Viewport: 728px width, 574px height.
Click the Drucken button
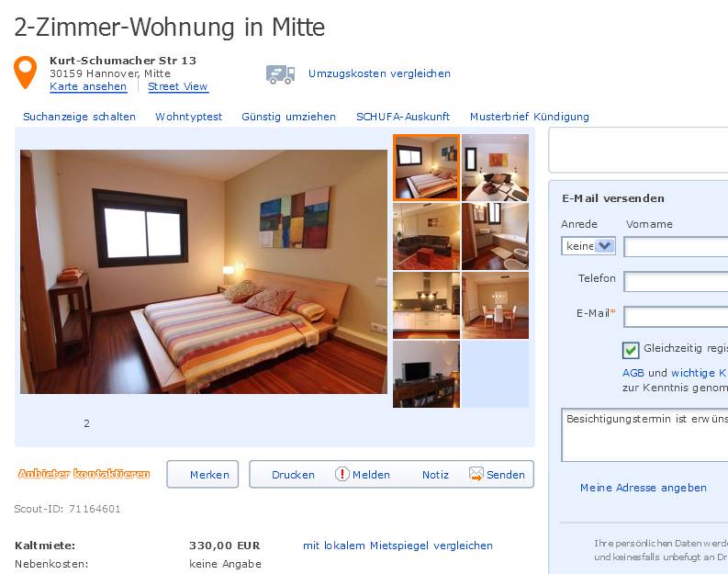coord(293,475)
